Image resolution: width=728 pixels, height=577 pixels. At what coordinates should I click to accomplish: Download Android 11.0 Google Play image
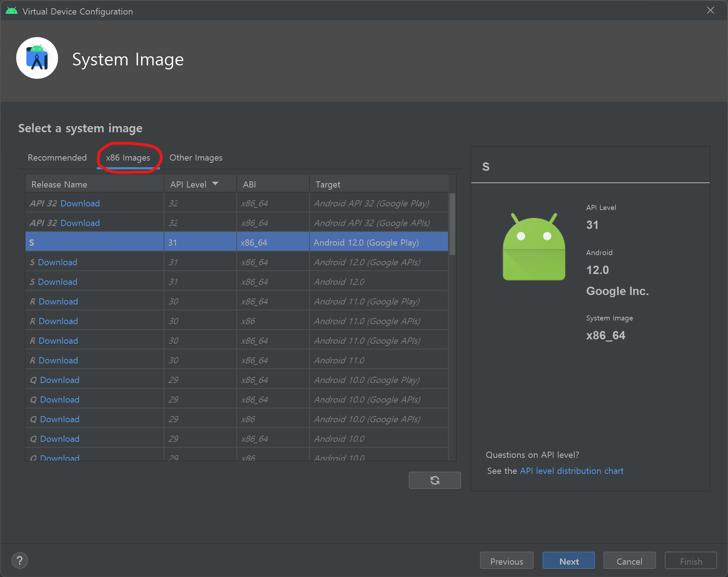58,302
